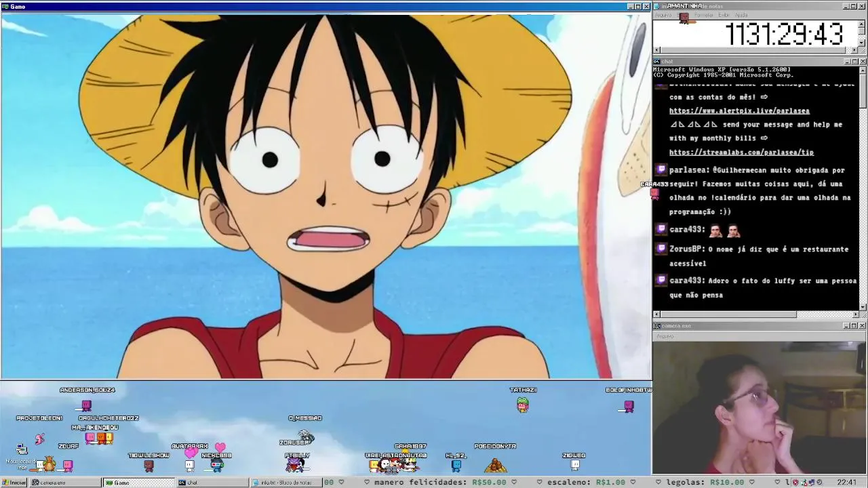Open Ajuda menu in the notepad window
The height and width of the screenshot is (488, 868).
pyautogui.click(x=741, y=15)
